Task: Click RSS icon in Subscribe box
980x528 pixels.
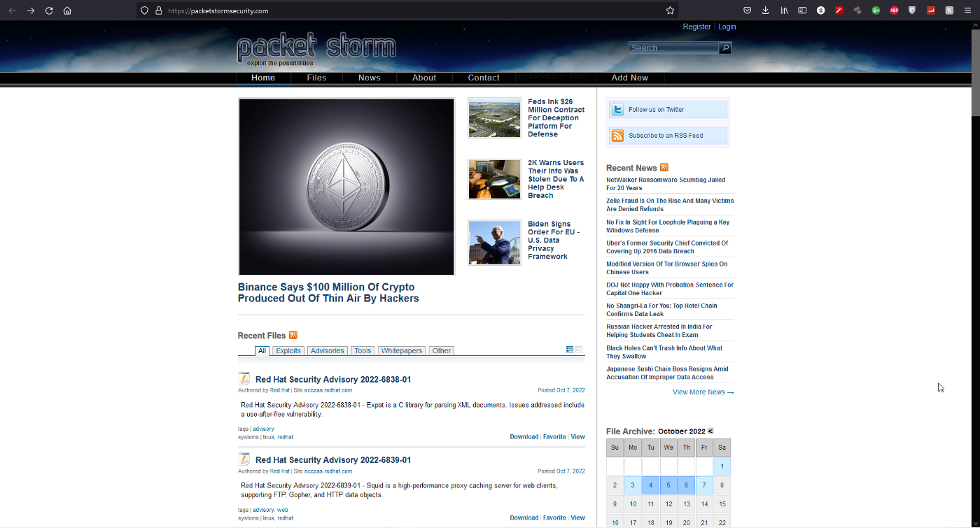Action: point(617,136)
